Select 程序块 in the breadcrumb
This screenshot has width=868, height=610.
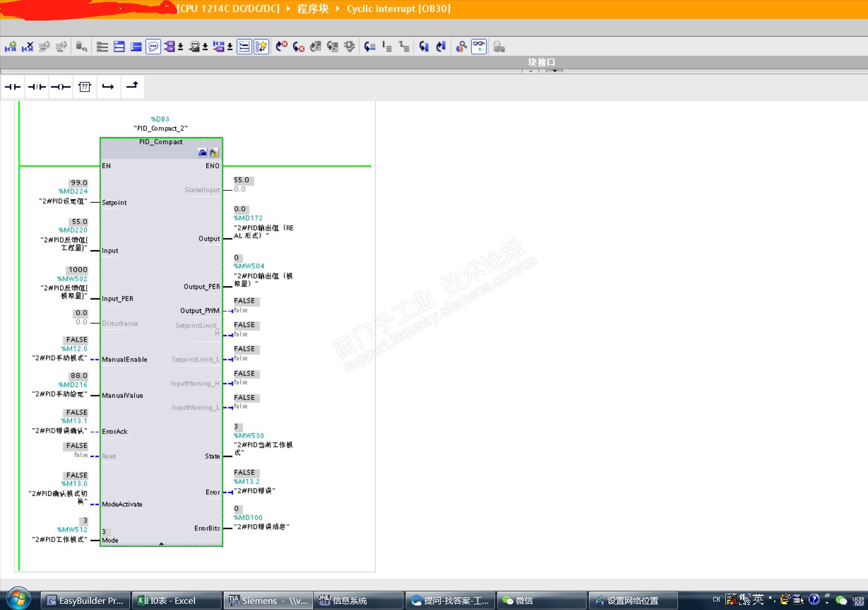point(313,9)
